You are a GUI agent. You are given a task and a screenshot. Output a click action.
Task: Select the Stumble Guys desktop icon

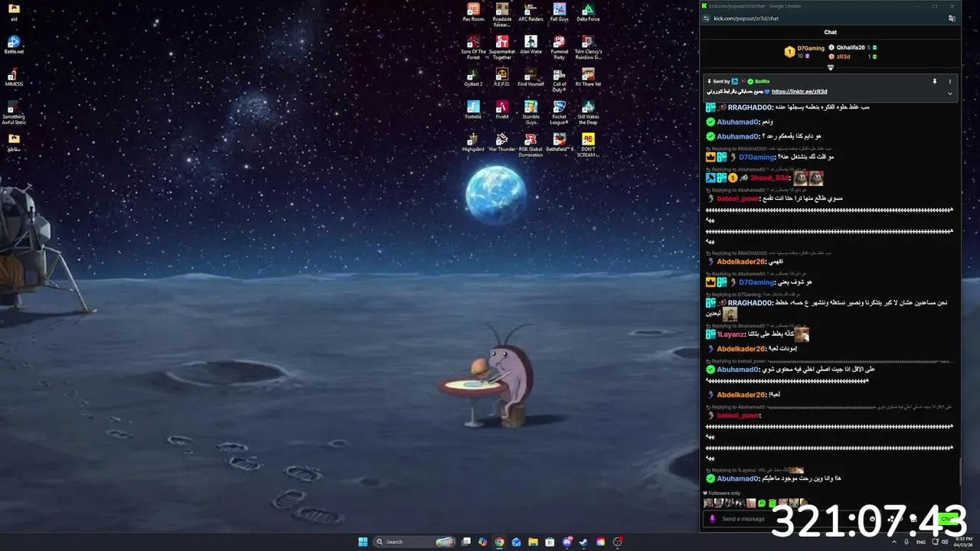pos(531,112)
